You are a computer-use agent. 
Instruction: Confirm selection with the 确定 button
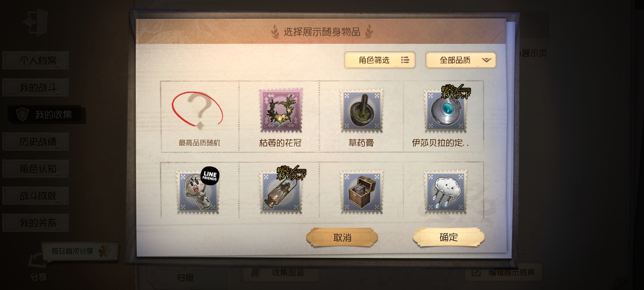point(449,237)
